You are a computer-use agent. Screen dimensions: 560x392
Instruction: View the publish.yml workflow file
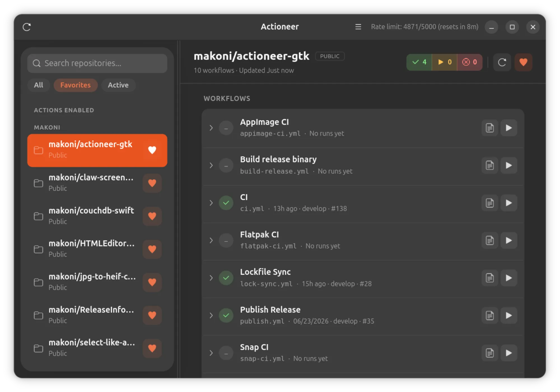click(490, 316)
